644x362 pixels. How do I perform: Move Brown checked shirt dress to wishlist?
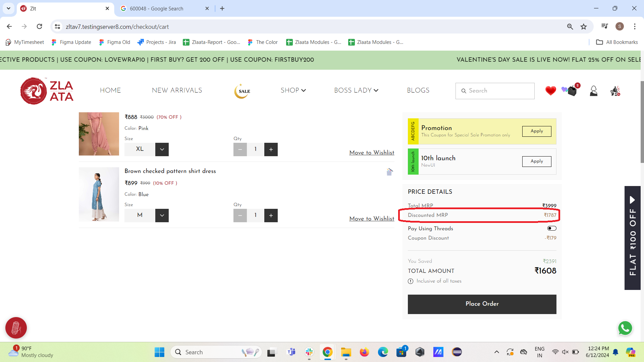coord(372,219)
